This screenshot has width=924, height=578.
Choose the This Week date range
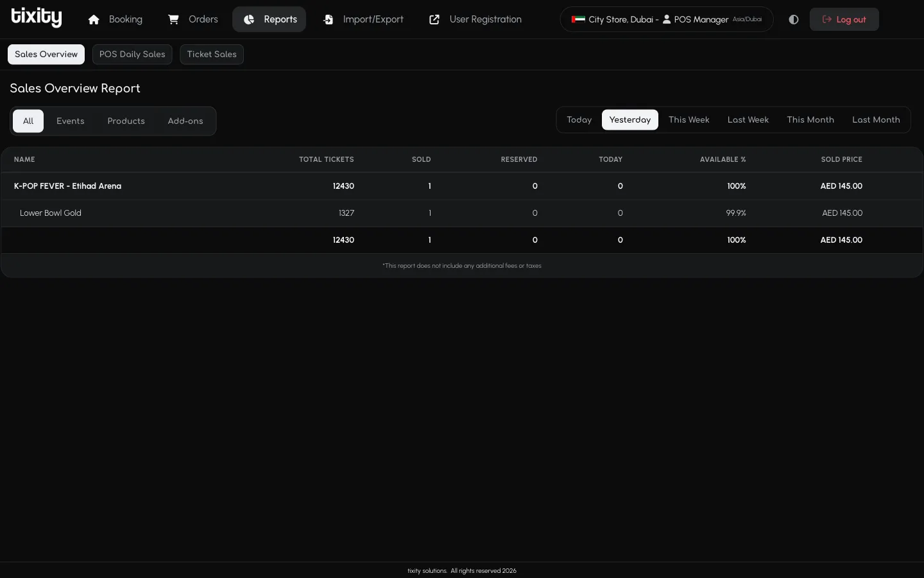coord(689,120)
